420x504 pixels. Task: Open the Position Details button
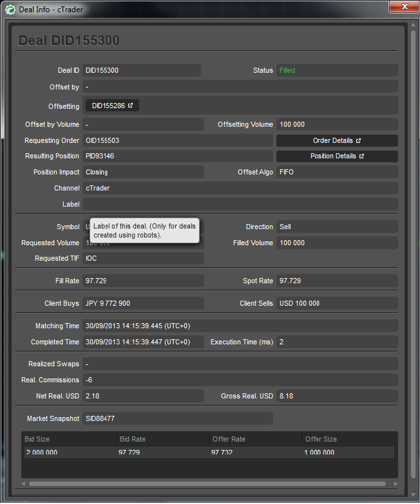coord(337,156)
